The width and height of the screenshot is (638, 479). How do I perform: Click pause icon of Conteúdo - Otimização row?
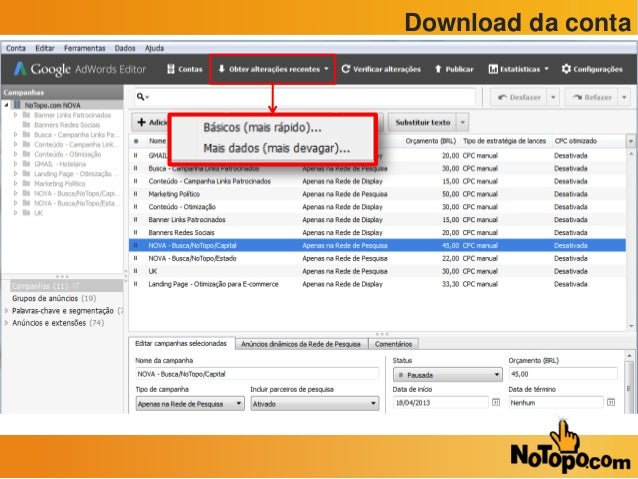pos(135,207)
